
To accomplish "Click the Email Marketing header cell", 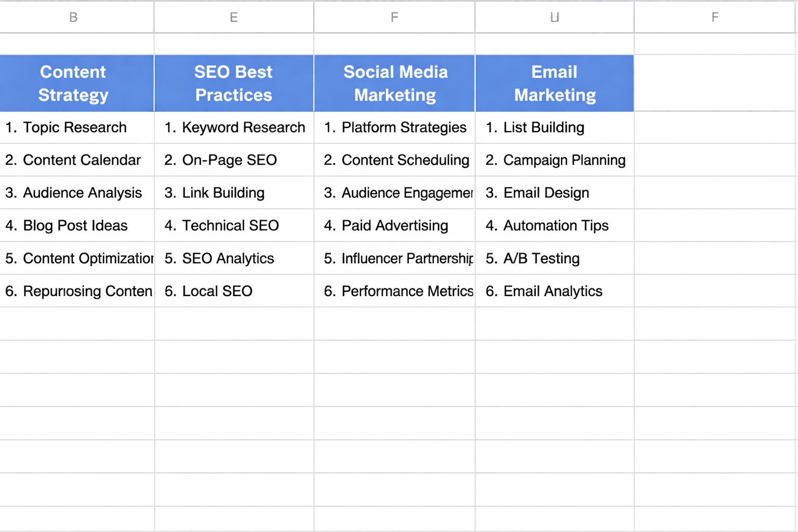I will click(x=554, y=83).
